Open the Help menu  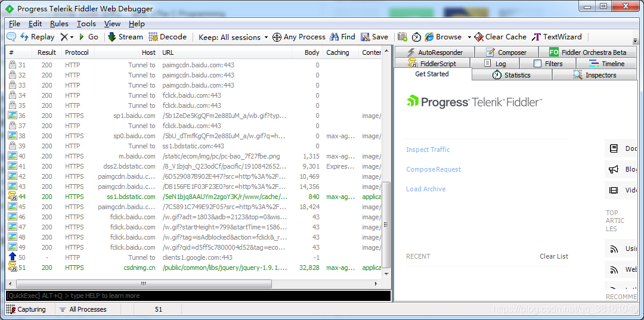click(137, 24)
